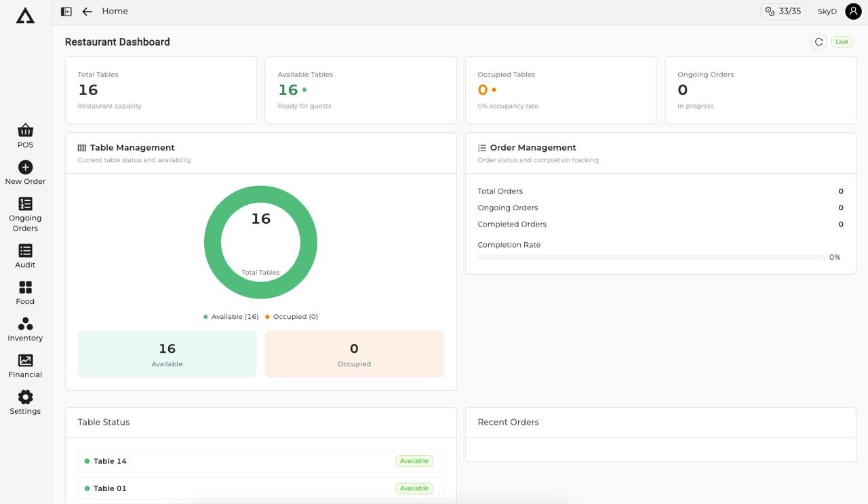This screenshot has height=504, width=868.
Task: Select the Occupied Tables card
Action: [x=560, y=90]
